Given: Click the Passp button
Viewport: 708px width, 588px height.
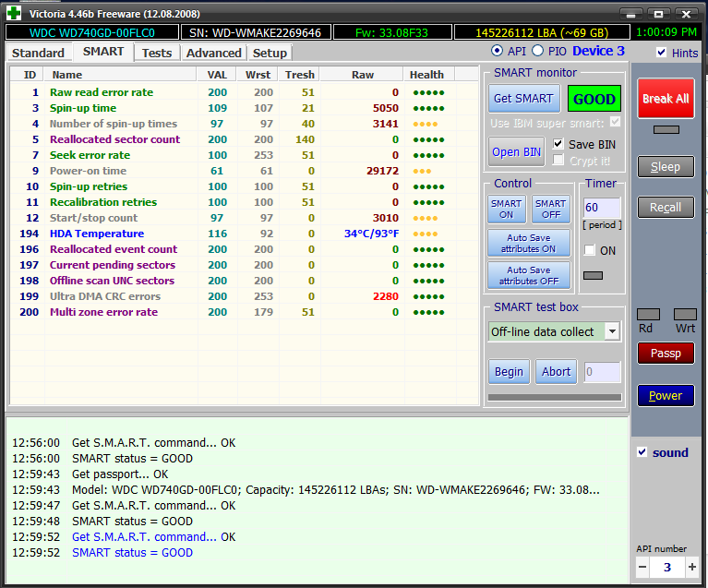Looking at the screenshot, I should [x=666, y=354].
